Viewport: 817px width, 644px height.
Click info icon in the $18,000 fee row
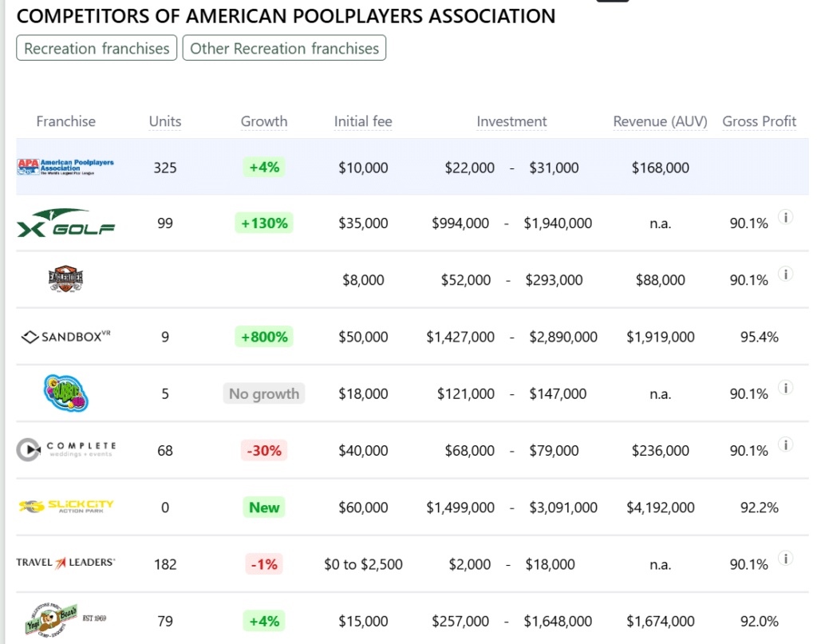[786, 387]
